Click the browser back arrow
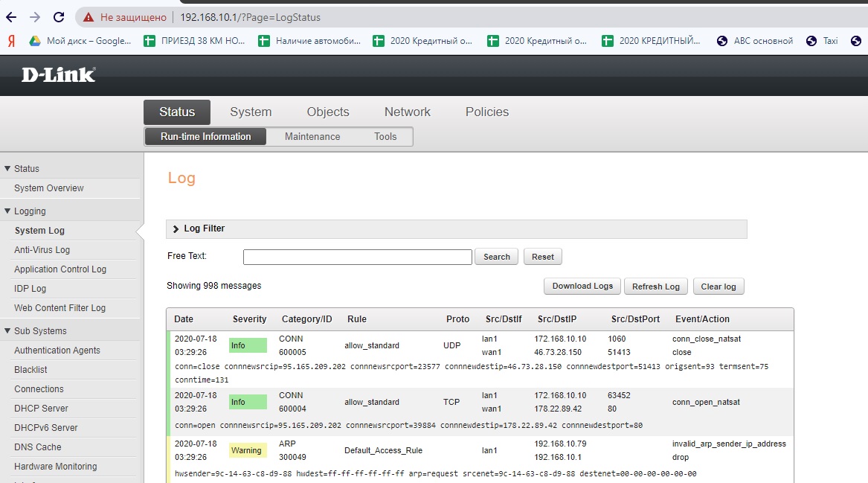 click(x=11, y=17)
